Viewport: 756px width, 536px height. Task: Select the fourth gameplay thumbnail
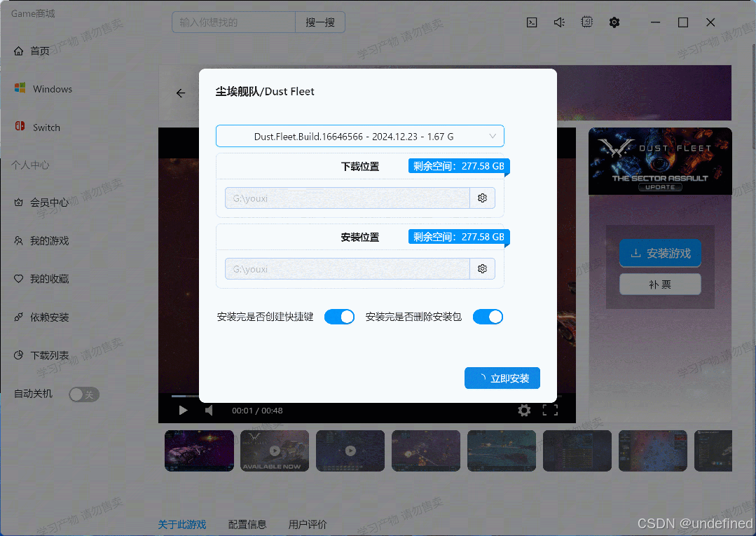pyautogui.click(x=426, y=451)
